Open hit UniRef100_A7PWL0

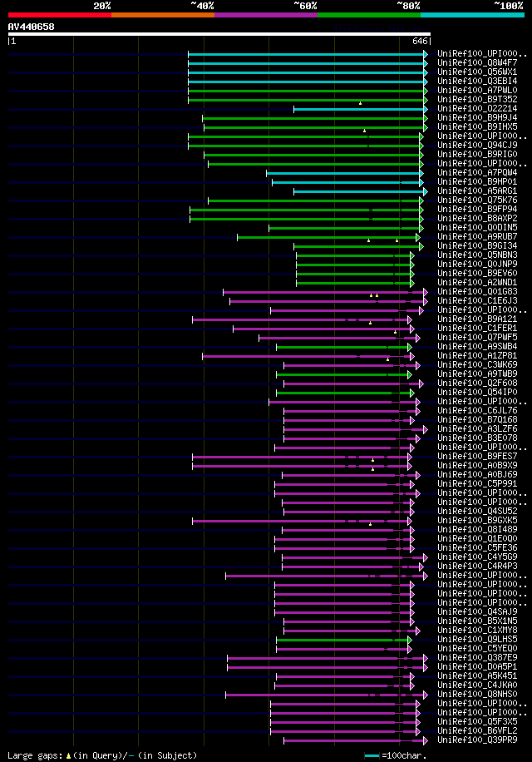click(477, 91)
